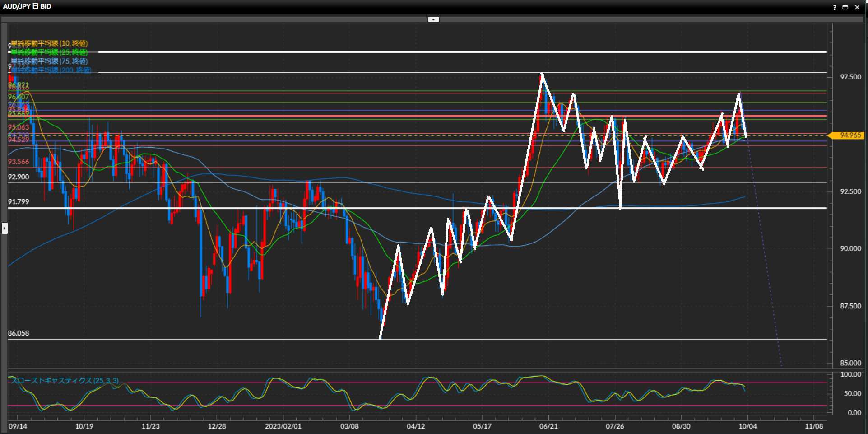Maximize the AUD/JPY chart window

(x=845, y=7)
